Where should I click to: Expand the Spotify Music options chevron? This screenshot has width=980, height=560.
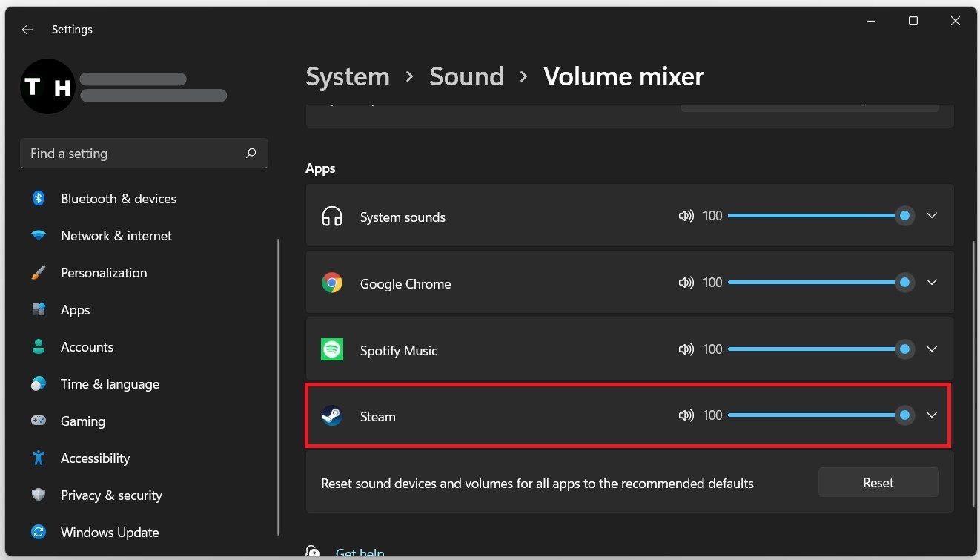932,349
